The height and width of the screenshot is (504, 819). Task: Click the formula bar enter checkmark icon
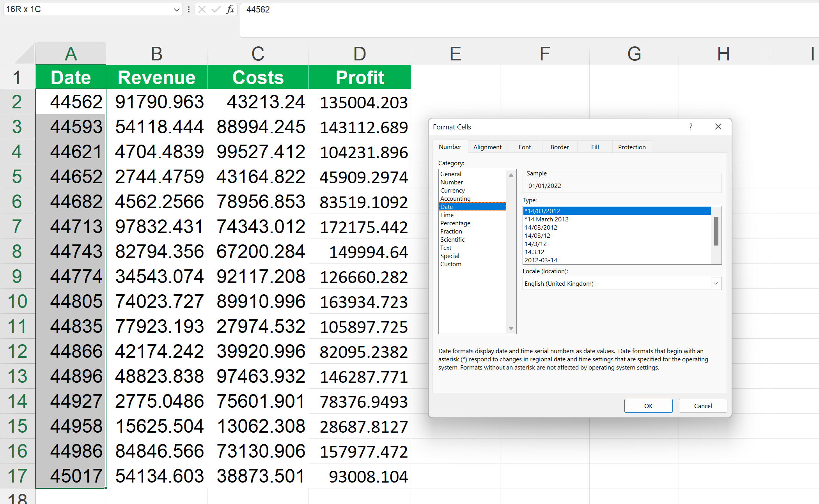click(216, 9)
